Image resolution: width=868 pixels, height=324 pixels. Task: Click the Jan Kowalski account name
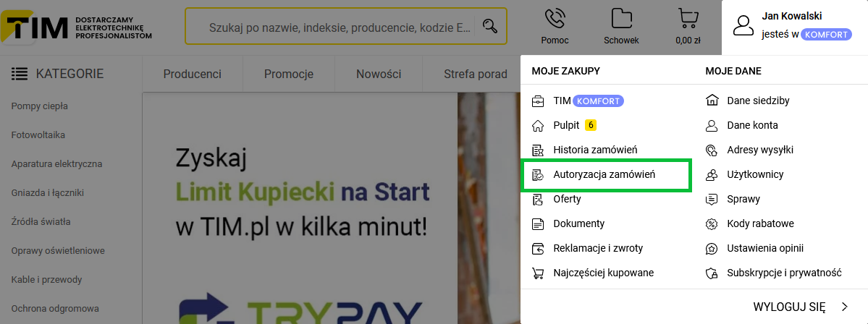tap(791, 16)
